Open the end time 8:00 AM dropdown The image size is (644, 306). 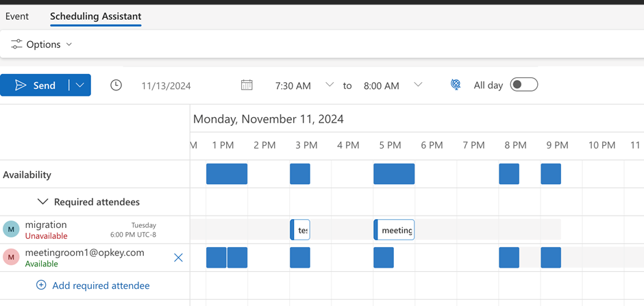(x=418, y=85)
